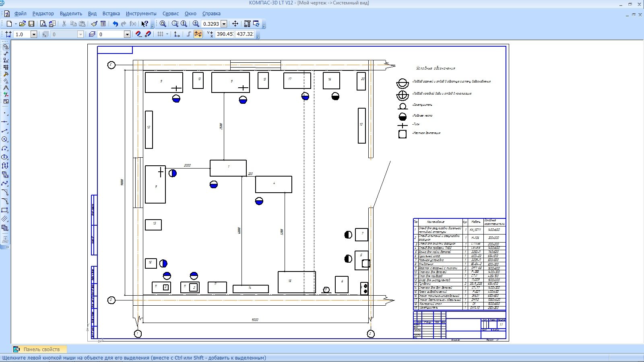Open the Справка menu
This screenshot has width=644, height=362.
(211, 14)
